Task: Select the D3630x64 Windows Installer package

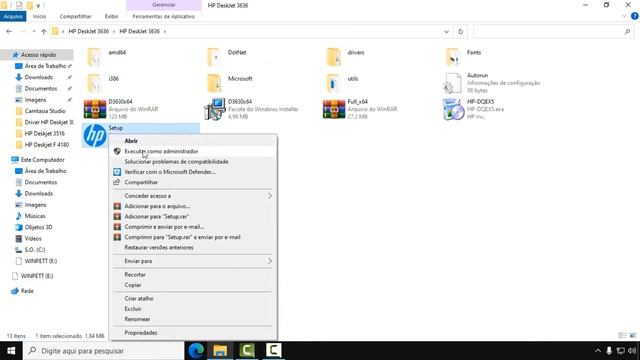Action: pos(214,109)
